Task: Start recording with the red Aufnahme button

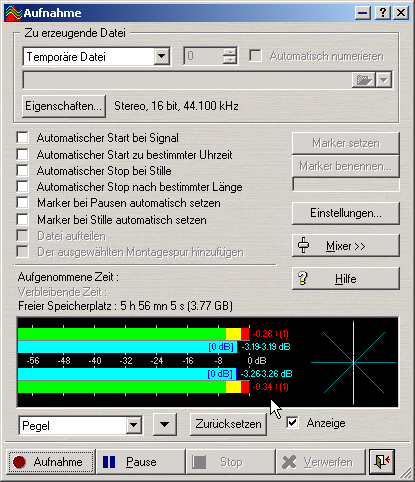Action: (x=51, y=462)
